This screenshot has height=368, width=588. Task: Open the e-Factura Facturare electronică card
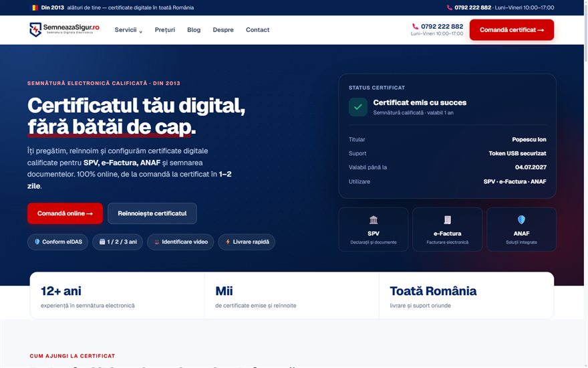[x=448, y=229]
